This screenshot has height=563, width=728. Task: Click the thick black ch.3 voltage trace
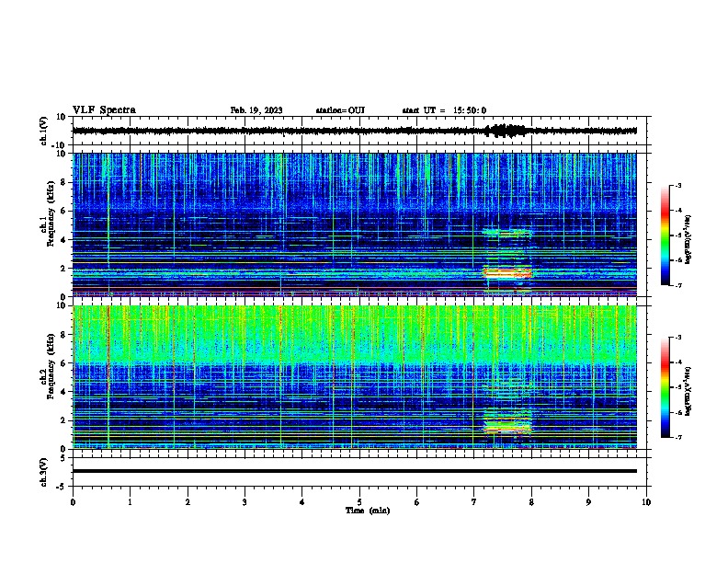[355, 471]
